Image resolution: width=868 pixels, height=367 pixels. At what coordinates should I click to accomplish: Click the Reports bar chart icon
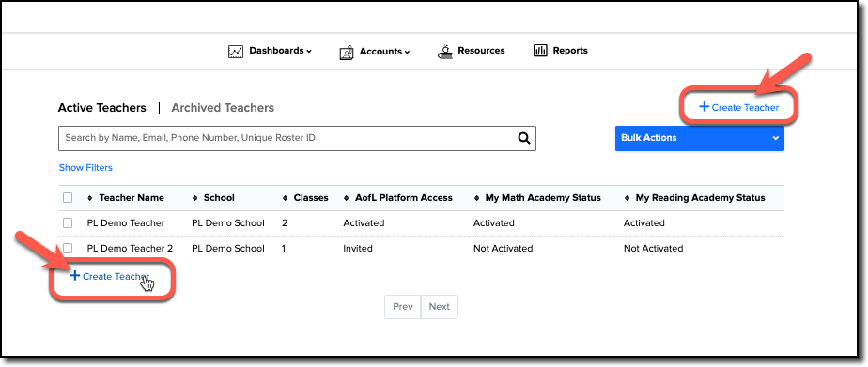(540, 51)
